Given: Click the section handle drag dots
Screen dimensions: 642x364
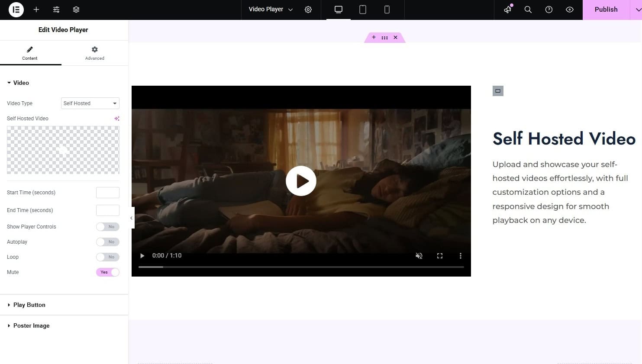Looking at the screenshot, I should click(384, 38).
